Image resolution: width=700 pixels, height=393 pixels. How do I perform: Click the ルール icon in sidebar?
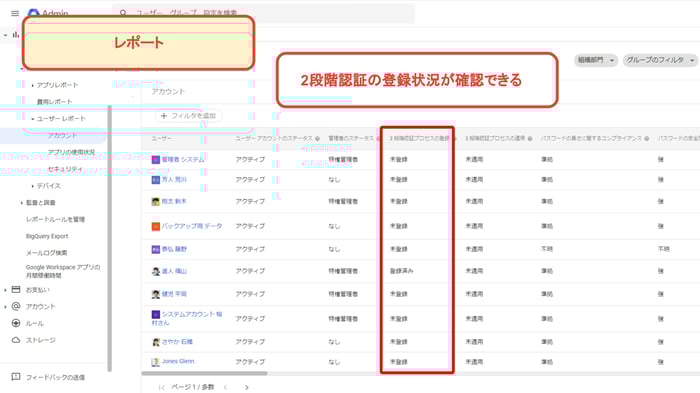(x=16, y=323)
